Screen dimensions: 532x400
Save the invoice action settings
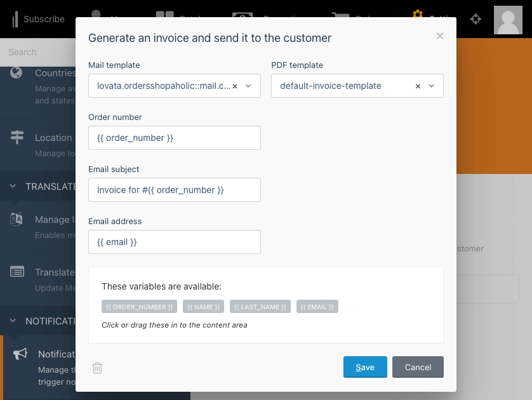pyautogui.click(x=365, y=367)
